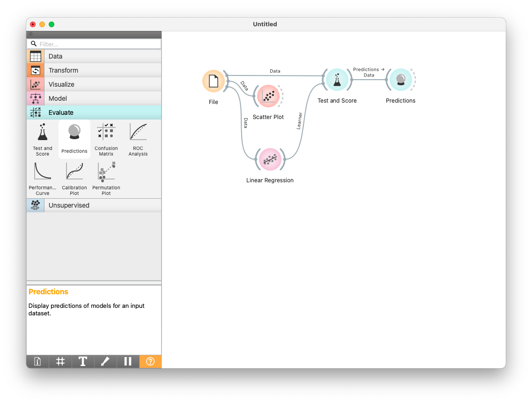532x403 pixels.
Task: Click the Test and Score canvas node
Action: pyautogui.click(x=337, y=80)
